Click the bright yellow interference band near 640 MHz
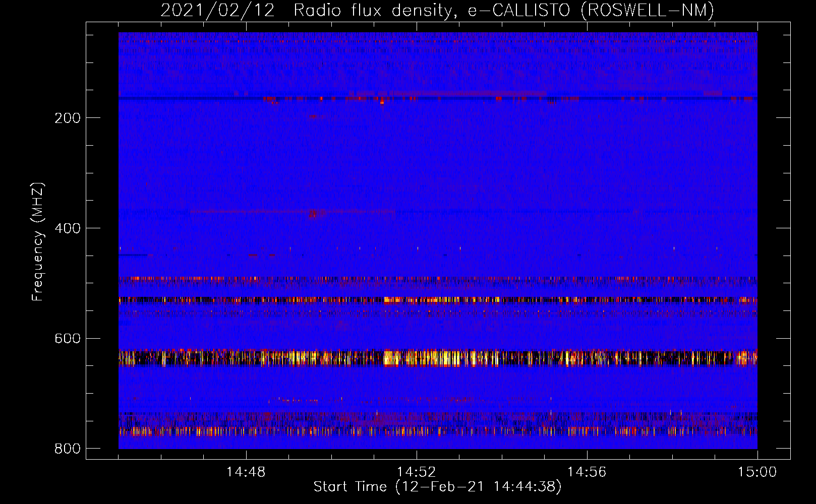The height and width of the screenshot is (504, 816). pyautogui.click(x=438, y=357)
